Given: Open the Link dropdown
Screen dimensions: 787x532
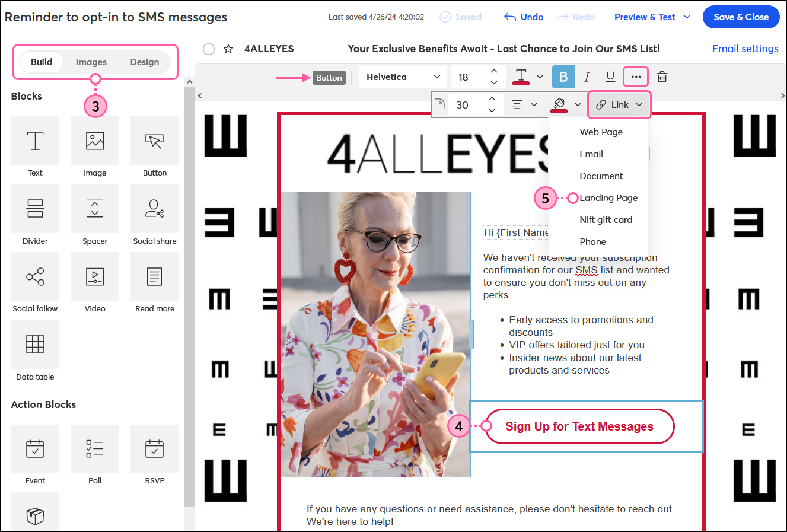Looking at the screenshot, I should (619, 104).
